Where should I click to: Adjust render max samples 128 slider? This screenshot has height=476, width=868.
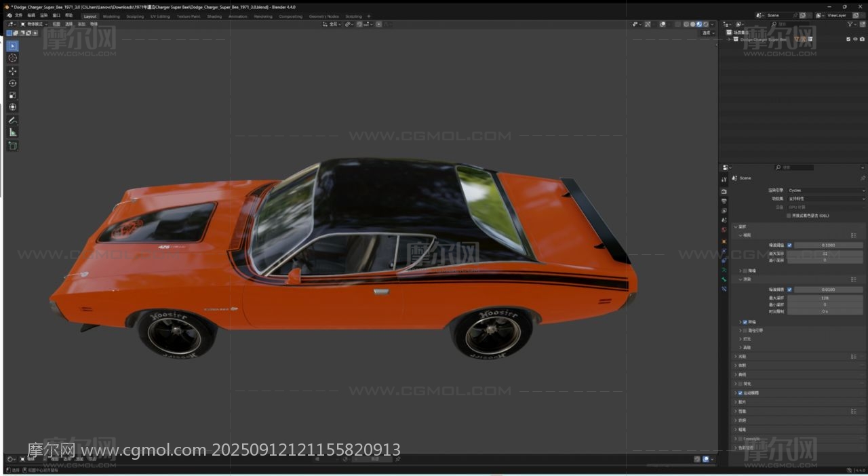point(825,298)
